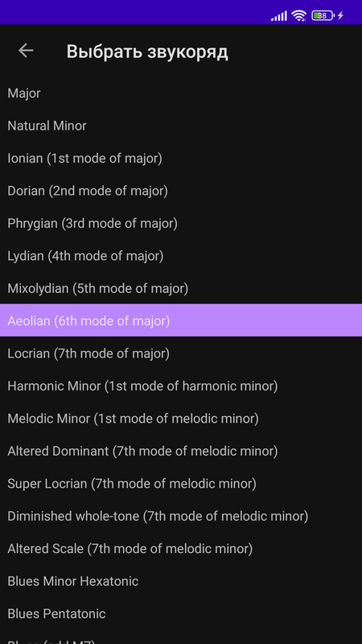Pick Lydian (4th mode of major)

pyautogui.click(x=181, y=256)
